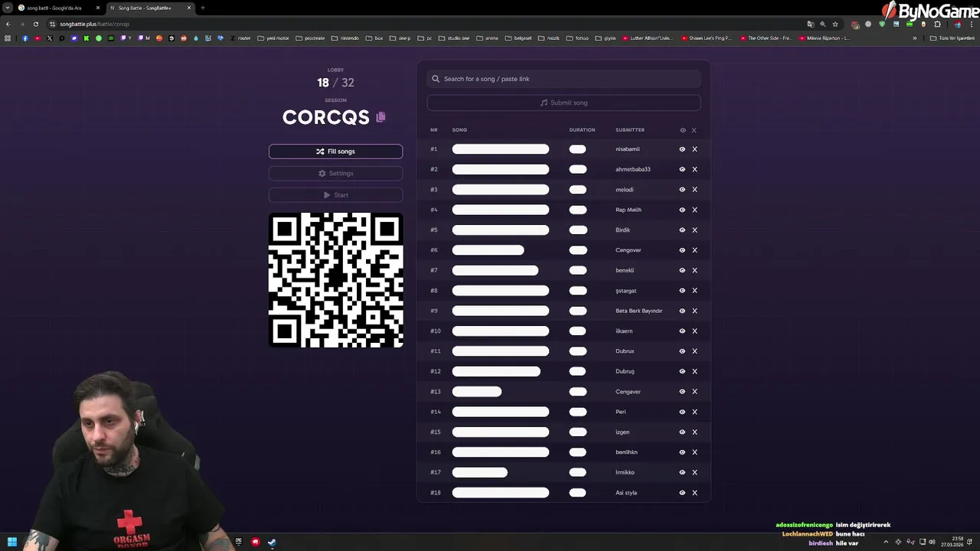Image resolution: width=980 pixels, height=551 pixels.
Task: Click the search magnifier icon in song field
Action: [x=436, y=79]
